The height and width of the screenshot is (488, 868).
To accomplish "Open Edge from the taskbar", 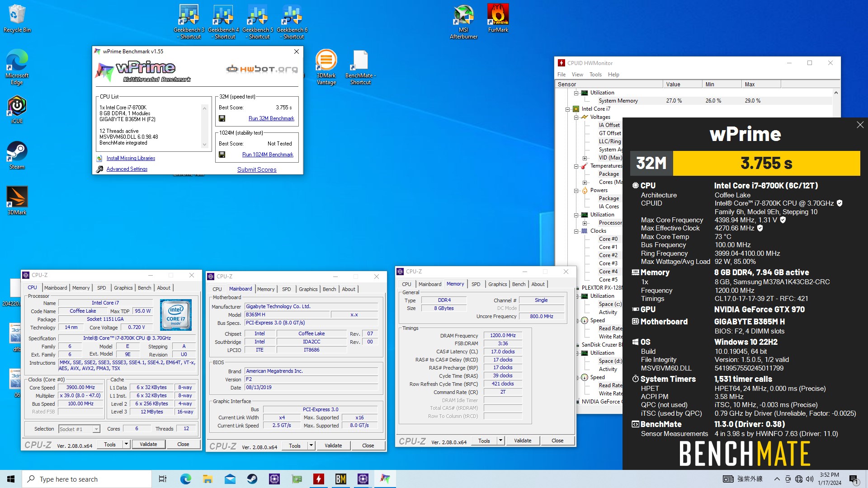I will tap(185, 479).
